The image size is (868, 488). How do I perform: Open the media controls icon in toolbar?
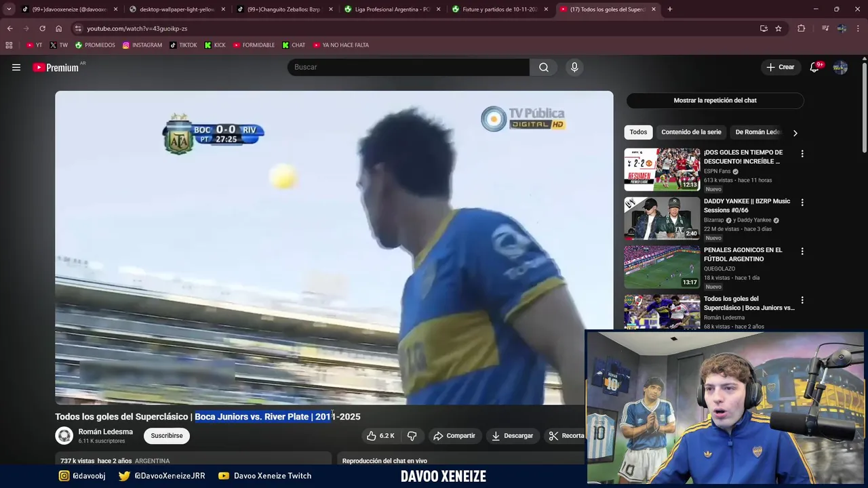coord(825,28)
